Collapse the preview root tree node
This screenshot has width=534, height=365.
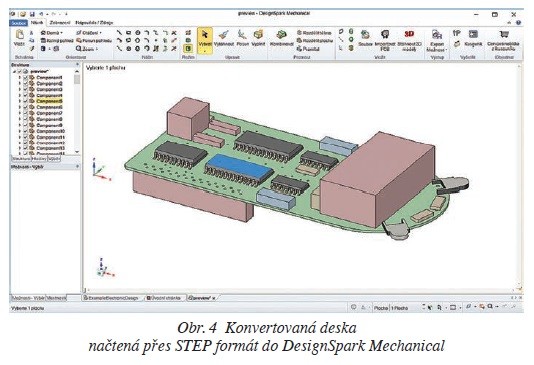(14, 72)
